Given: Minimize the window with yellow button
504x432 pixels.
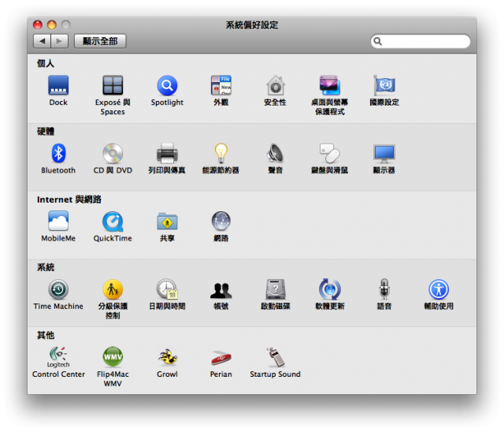Looking at the screenshot, I should [x=52, y=24].
